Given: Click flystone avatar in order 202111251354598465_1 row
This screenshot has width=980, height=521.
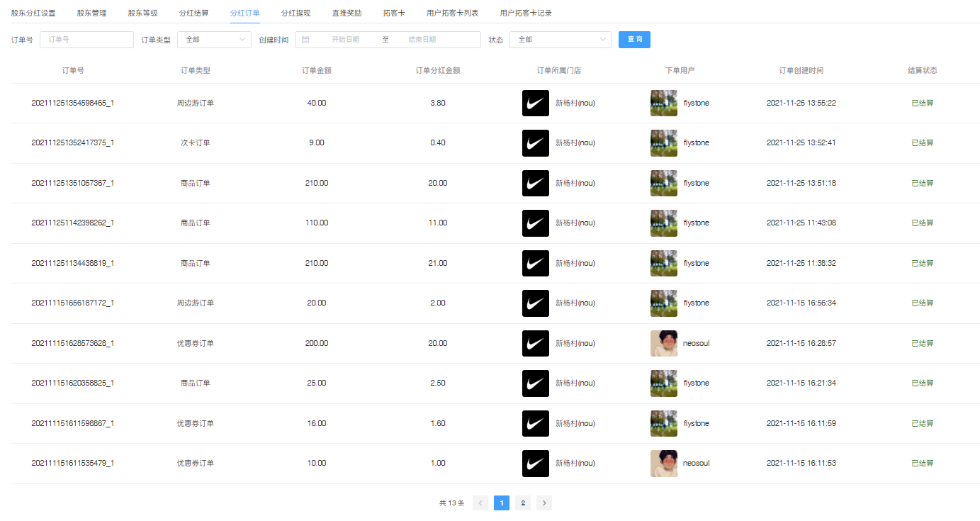Looking at the screenshot, I should click(664, 103).
